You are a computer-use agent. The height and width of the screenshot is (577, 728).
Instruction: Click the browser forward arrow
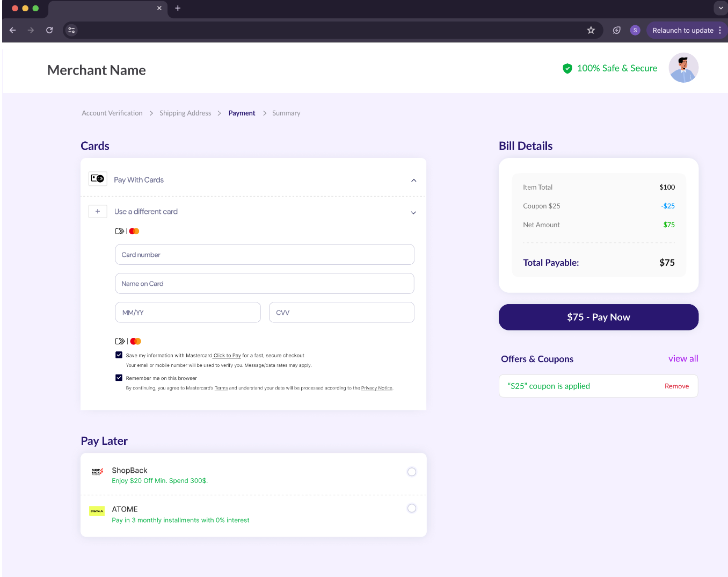tap(31, 30)
